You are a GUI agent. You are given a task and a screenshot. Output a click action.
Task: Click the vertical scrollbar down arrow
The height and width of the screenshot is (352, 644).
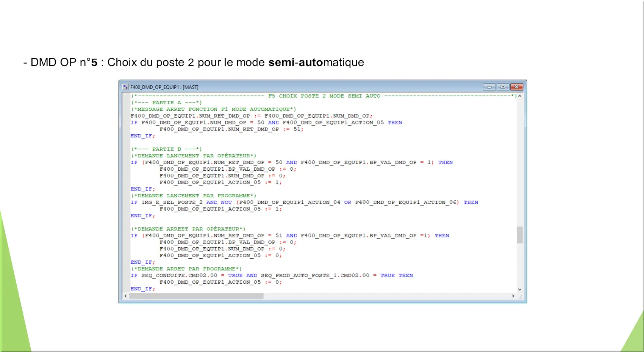(520, 289)
